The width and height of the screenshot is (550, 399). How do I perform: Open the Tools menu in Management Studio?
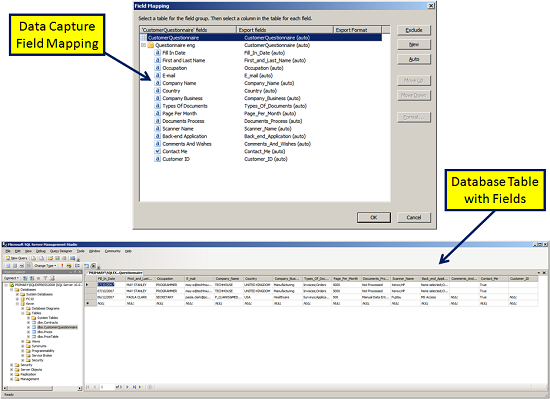[x=81, y=251]
